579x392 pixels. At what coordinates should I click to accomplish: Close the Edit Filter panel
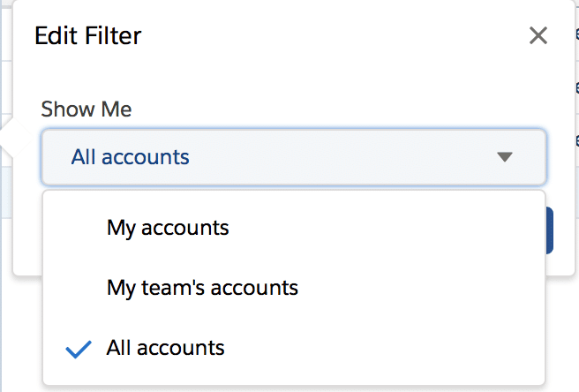pos(538,36)
